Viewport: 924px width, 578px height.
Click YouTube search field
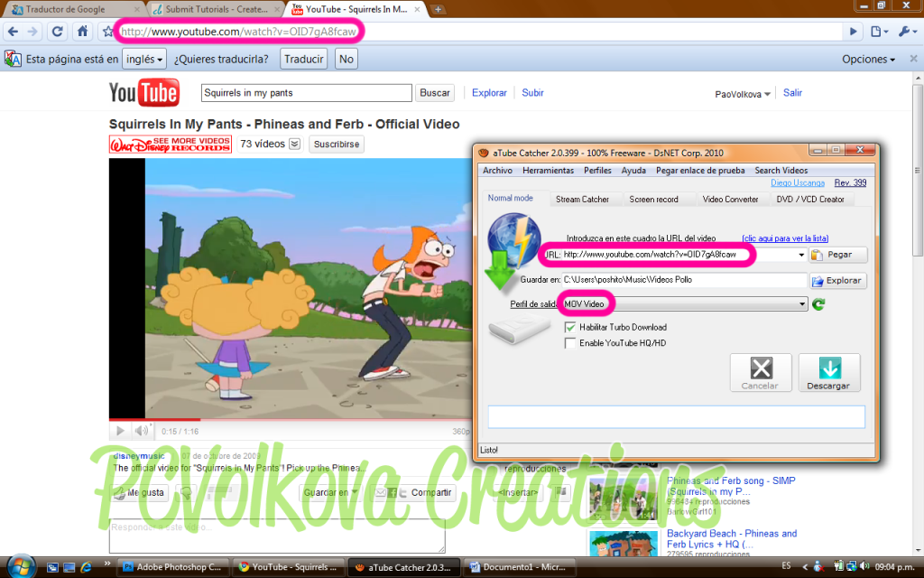(307, 93)
